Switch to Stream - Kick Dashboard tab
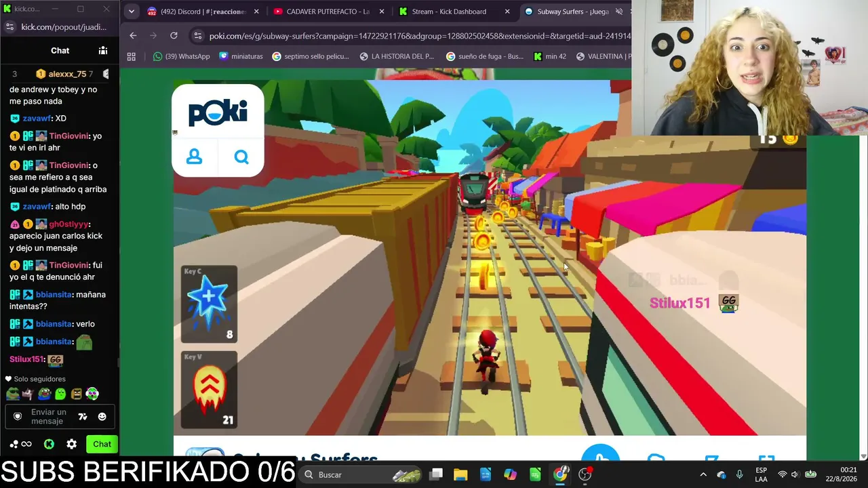Viewport: 868px width, 488px height. [x=455, y=12]
